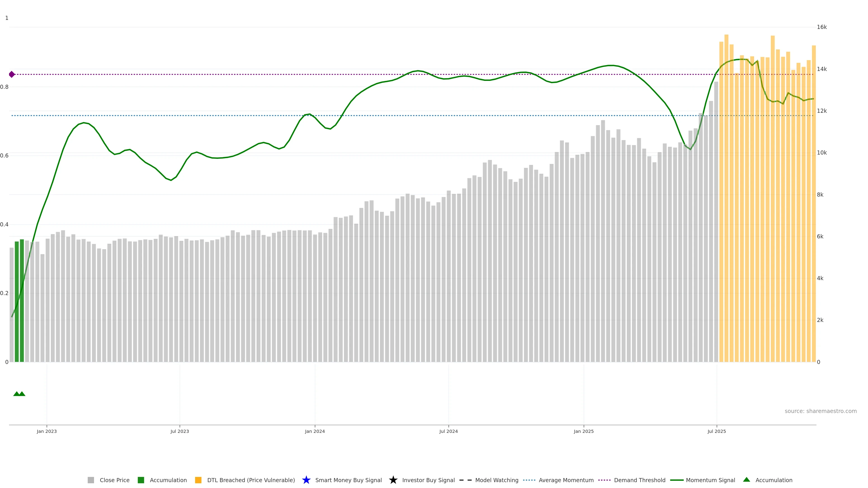
Task: Click the 0.8 left axis label
Action: point(4,87)
